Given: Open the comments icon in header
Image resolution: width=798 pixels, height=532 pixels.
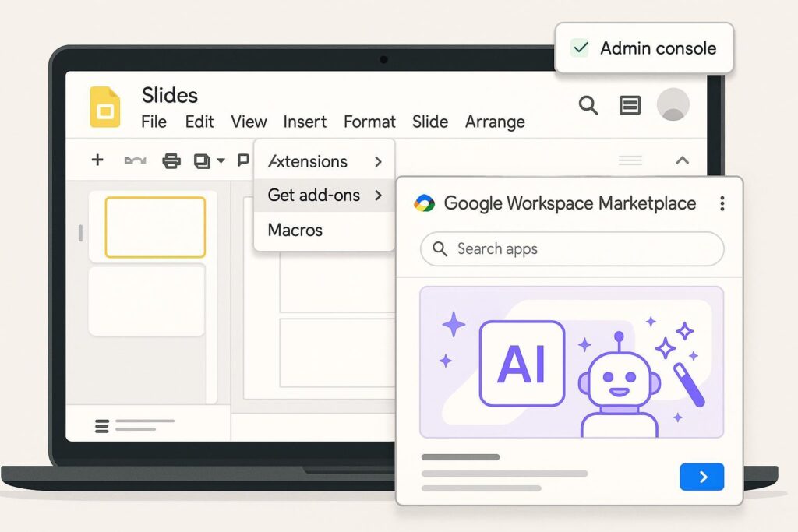Looking at the screenshot, I should (630, 105).
